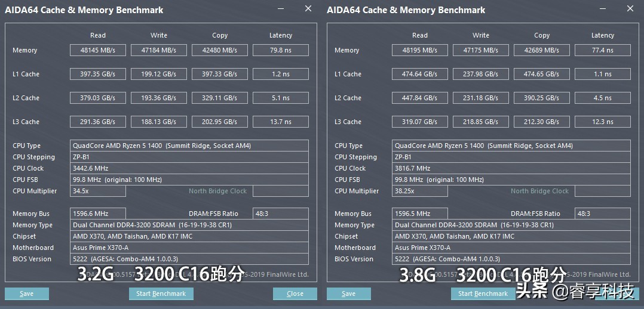This screenshot has width=644, height=309.
Task: Click the 474.64 GB/s L1 Cache Read cell
Action: tap(420, 74)
